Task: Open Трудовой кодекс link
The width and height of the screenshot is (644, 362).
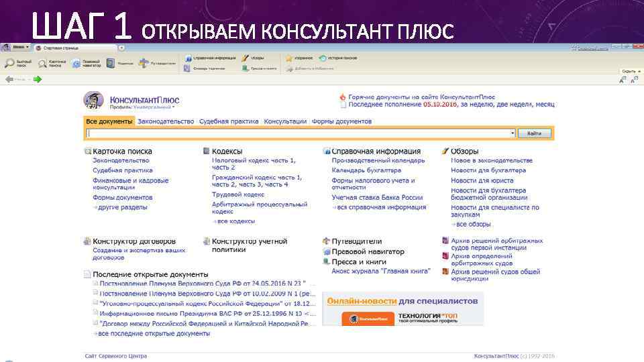Action: coord(237,194)
